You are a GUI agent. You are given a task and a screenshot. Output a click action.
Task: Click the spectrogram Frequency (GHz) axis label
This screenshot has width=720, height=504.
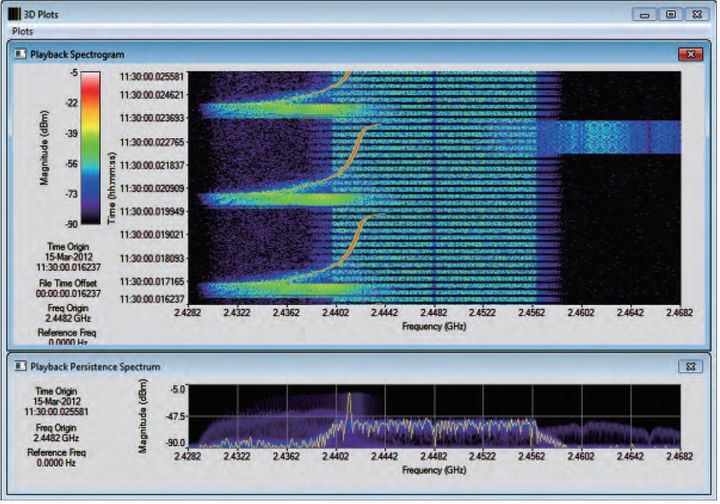434,327
